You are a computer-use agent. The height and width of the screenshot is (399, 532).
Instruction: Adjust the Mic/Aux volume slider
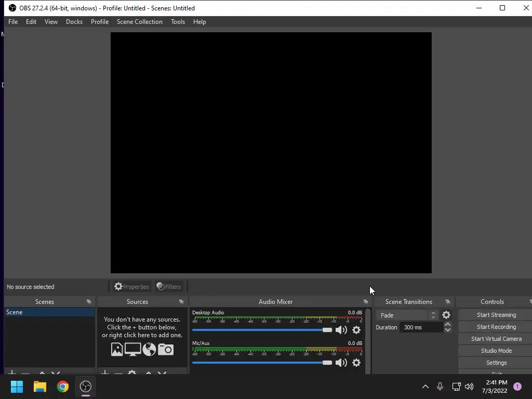(262, 363)
